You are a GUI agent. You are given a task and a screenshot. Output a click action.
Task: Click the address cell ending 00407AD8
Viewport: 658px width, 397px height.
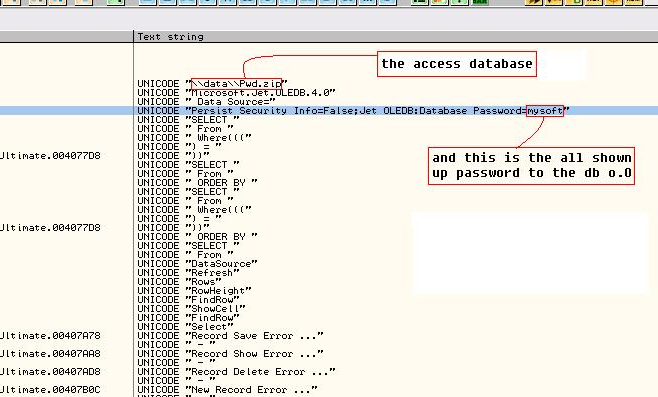click(50, 372)
